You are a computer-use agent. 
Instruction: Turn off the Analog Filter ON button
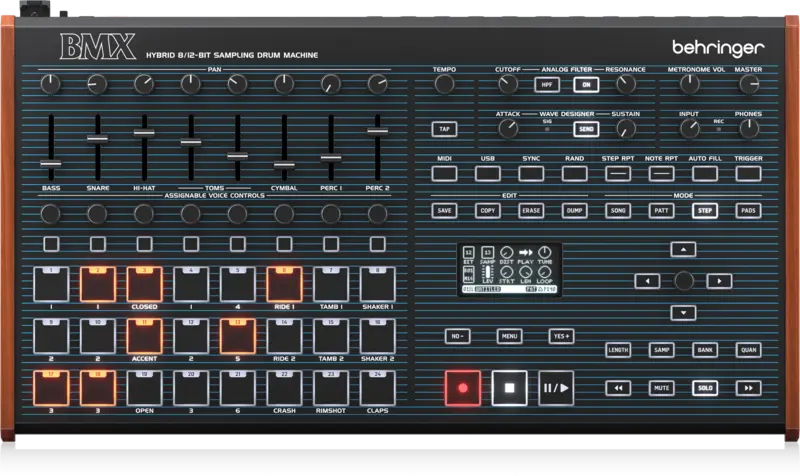coord(586,85)
